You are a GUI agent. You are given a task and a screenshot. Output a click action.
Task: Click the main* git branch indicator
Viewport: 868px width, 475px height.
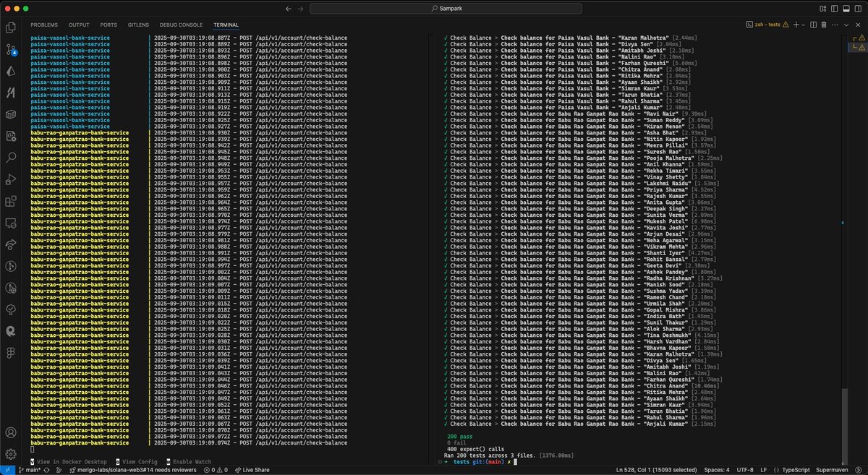(29, 470)
